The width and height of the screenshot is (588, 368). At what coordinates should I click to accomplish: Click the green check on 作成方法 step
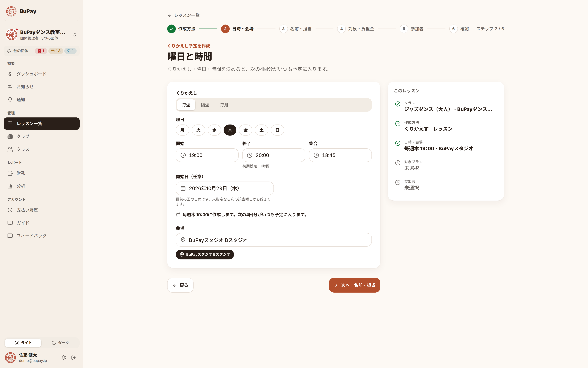click(x=171, y=29)
